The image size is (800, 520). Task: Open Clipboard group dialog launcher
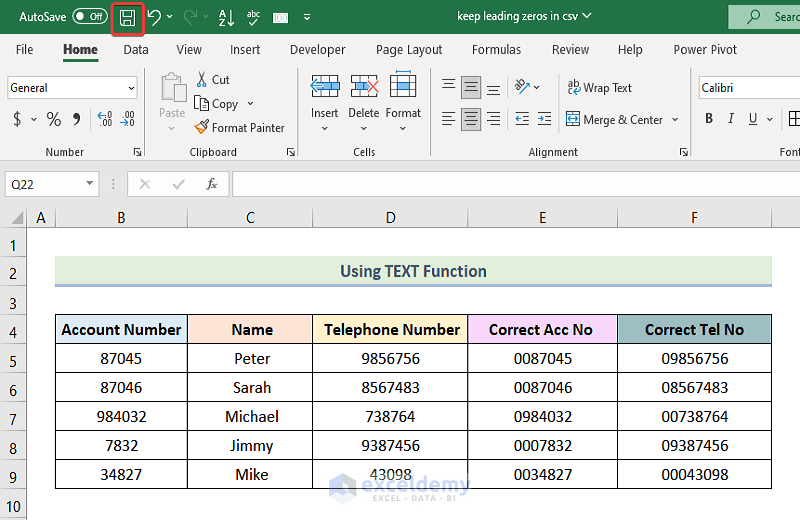(x=291, y=152)
